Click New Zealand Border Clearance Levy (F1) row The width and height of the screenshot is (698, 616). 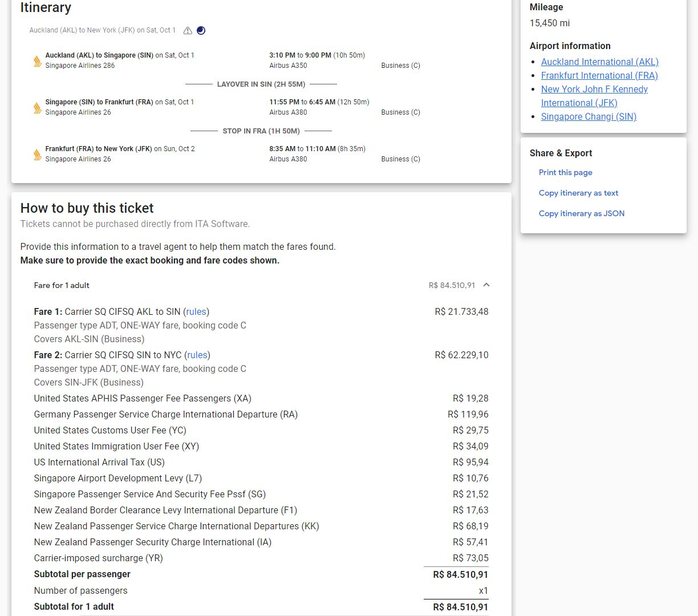click(261, 510)
